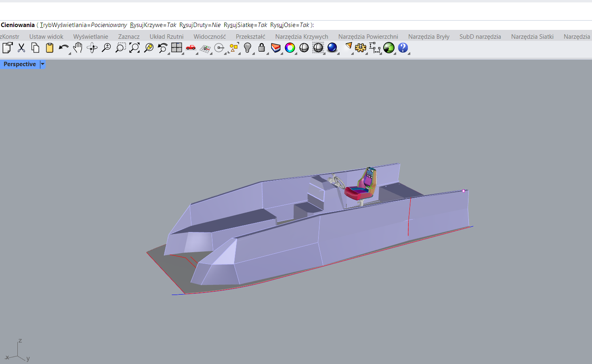The height and width of the screenshot is (364, 592).
Task: Toggle the RysujDruty=Nie command option
Action: 200,25
